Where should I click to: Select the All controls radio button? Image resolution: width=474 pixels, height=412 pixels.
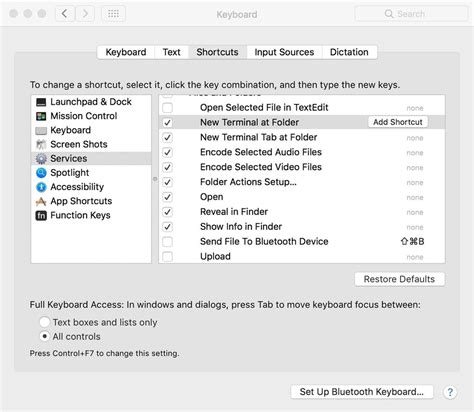45,336
